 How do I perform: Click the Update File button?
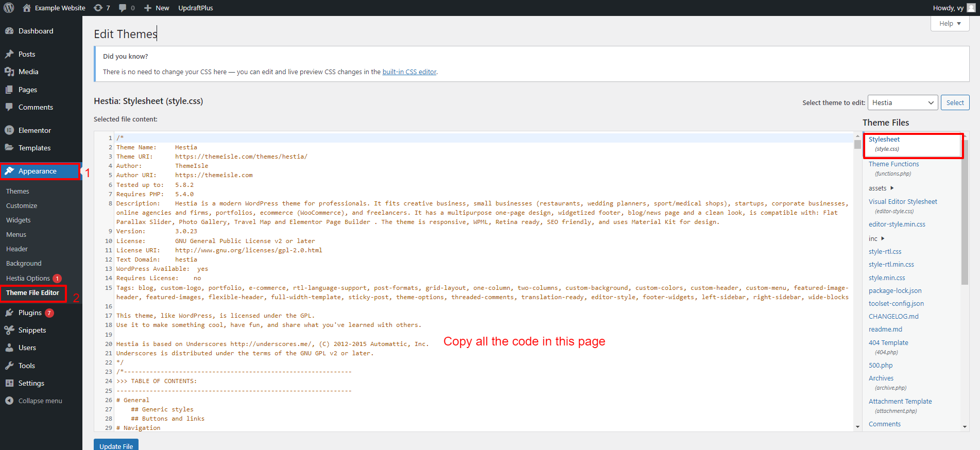tap(116, 445)
